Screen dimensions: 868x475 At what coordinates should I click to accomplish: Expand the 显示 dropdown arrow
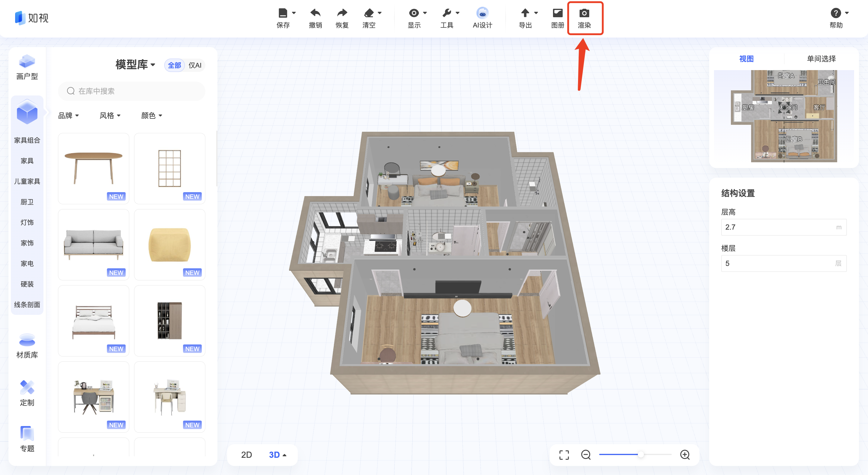pos(425,13)
